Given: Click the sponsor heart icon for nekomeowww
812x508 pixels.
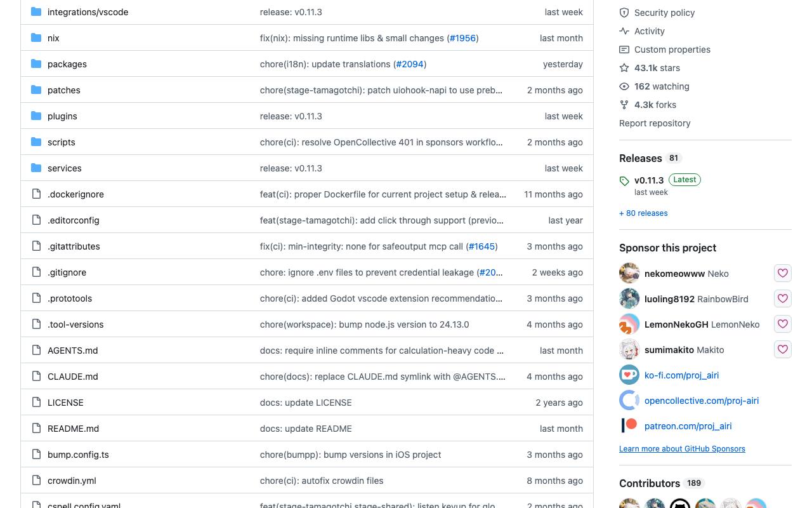Looking at the screenshot, I should pos(783,273).
